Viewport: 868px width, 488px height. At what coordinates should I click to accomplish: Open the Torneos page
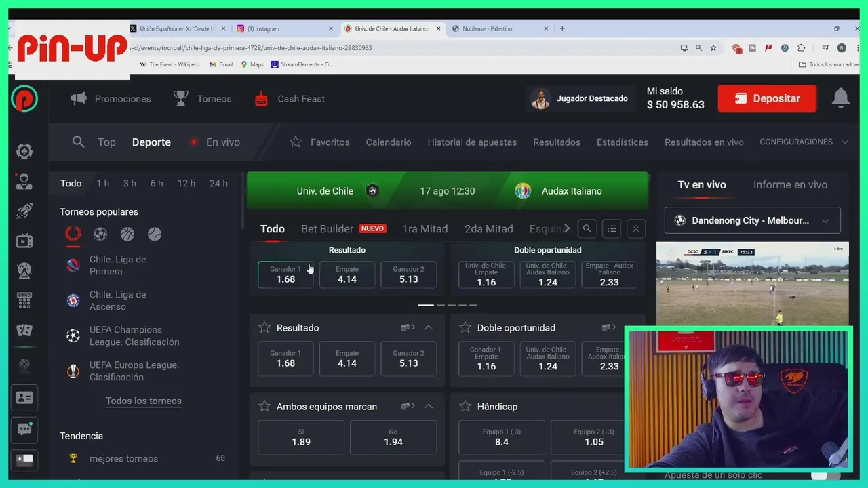pos(202,98)
